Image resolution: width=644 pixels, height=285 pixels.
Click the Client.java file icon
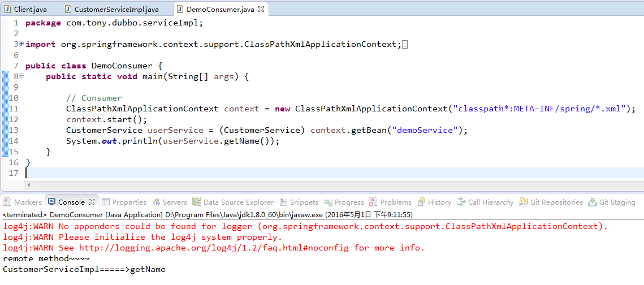pyautogui.click(x=8, y=9)
